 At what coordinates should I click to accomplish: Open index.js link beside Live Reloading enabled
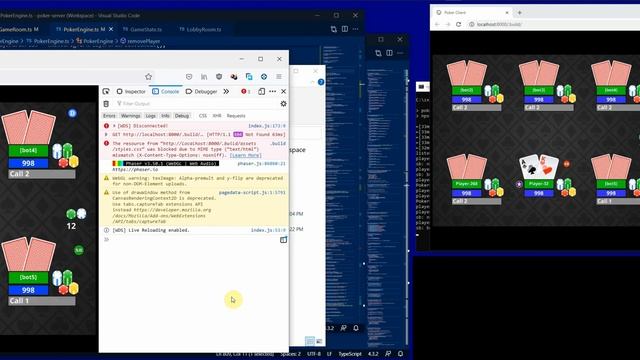[268, 230]
